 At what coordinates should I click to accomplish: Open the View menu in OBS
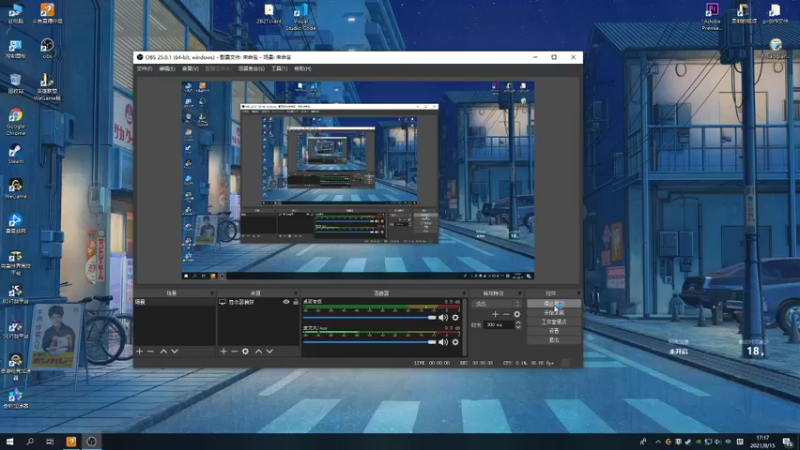point(190,68)
